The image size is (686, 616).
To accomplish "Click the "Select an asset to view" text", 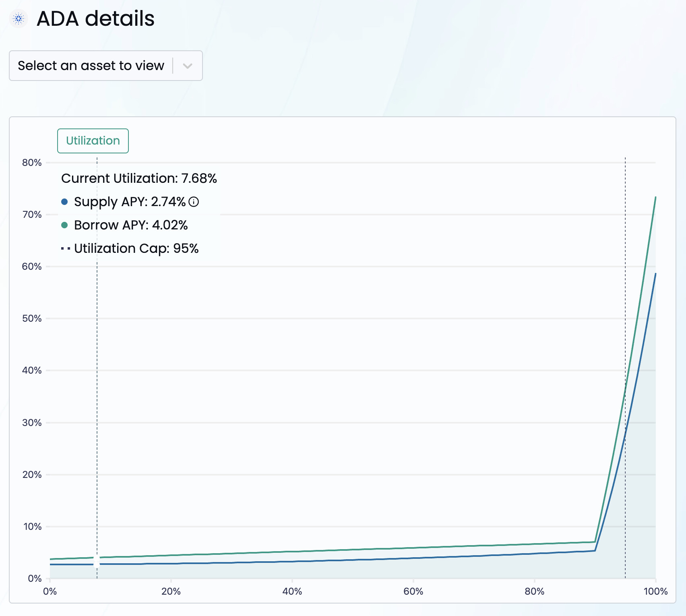I will pos(91,66).
